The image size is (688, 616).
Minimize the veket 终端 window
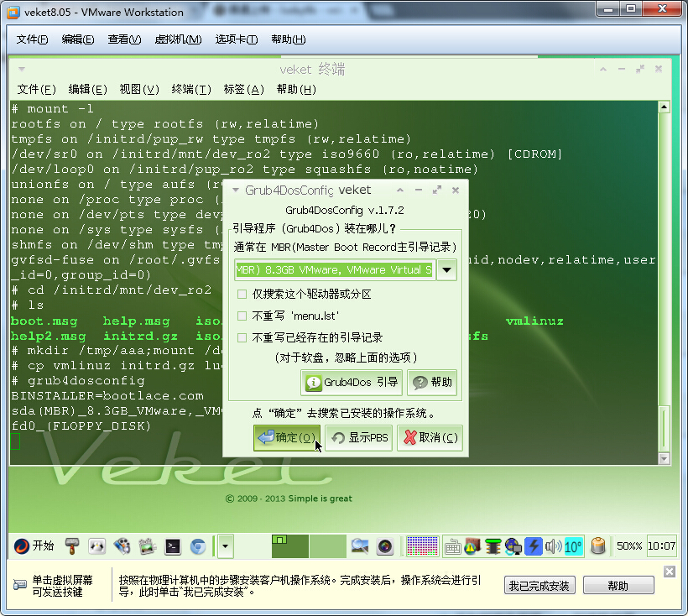[x=622, y=69]
